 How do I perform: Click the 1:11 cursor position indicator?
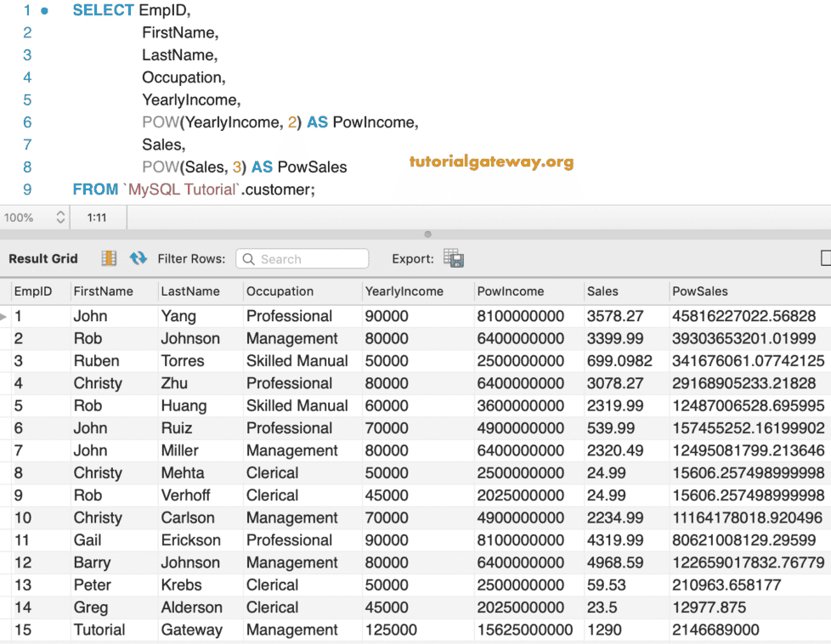[97, 217]
